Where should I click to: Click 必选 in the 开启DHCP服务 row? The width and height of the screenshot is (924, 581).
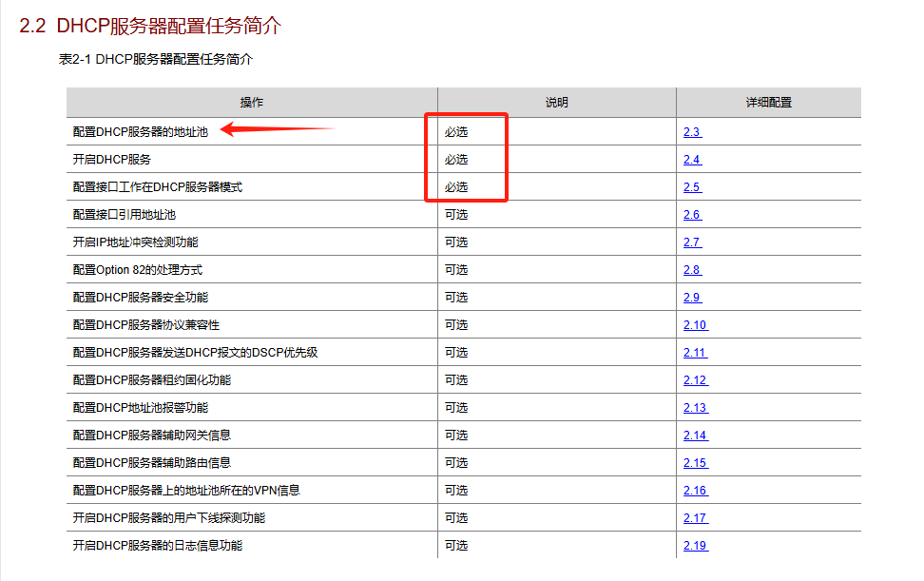point(456,160)
